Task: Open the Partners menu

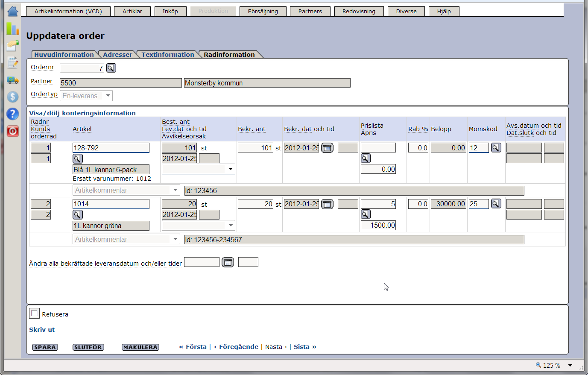Action: tap(310, 12)
